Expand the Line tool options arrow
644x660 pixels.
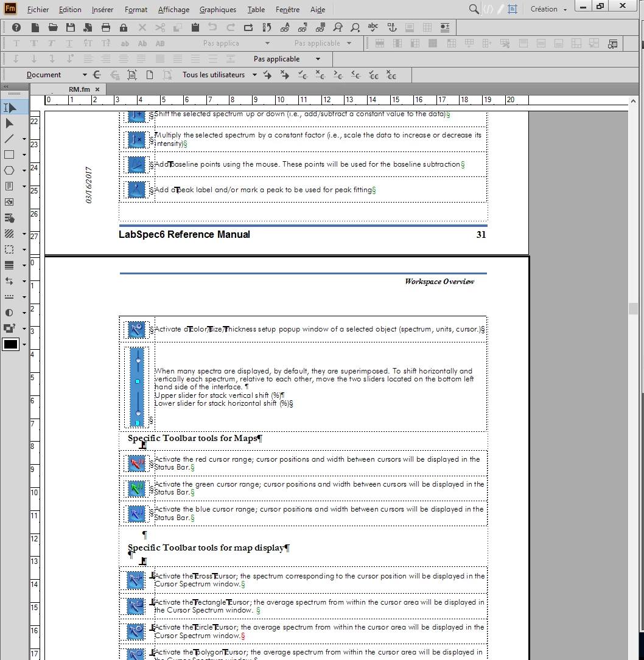click(x=24, y=139)
